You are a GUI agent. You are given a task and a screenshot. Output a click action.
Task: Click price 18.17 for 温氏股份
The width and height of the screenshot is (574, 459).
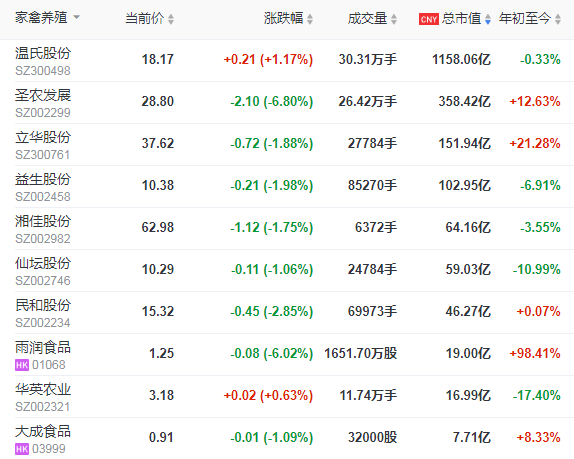pos(158,59)
